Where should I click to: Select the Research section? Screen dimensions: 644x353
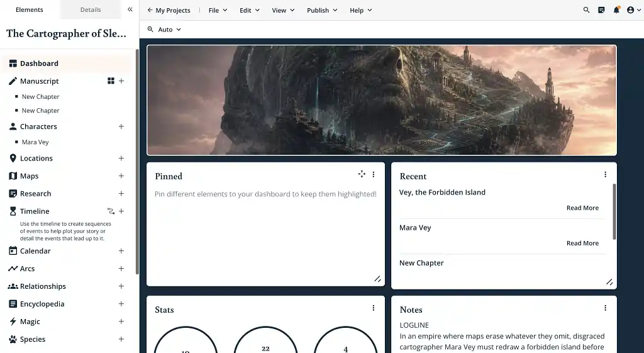(36, 194)
